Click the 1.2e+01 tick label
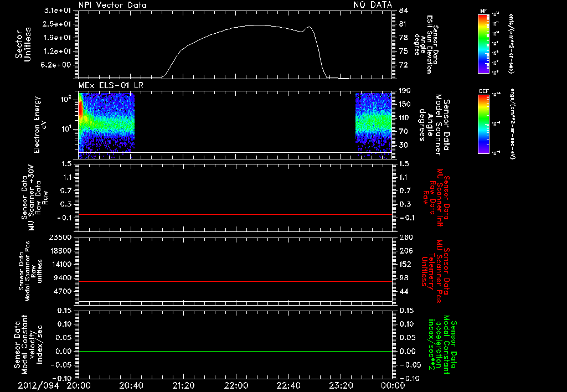Image resolution: width=567 pixels, height=392 pixels. coord(58,51)
